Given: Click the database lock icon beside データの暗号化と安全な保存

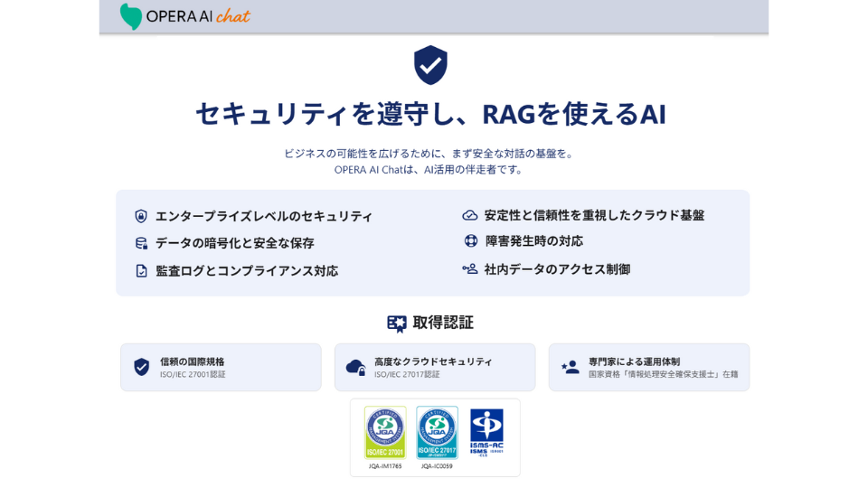Looking at the screenshot, I should click(141, 243).
